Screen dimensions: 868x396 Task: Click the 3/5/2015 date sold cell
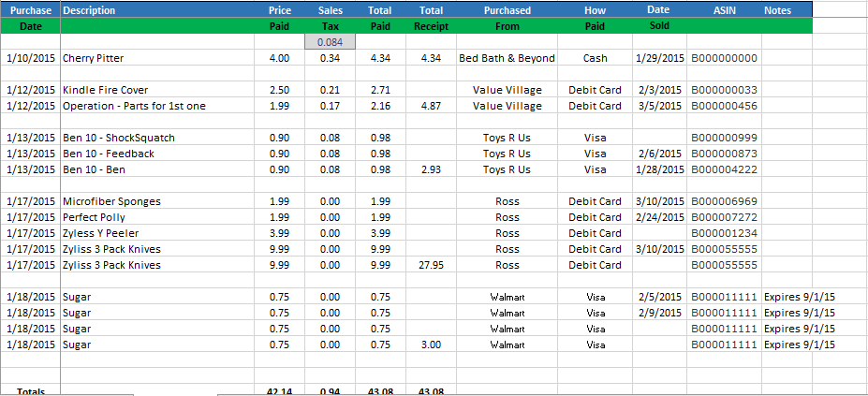(660, 106)
